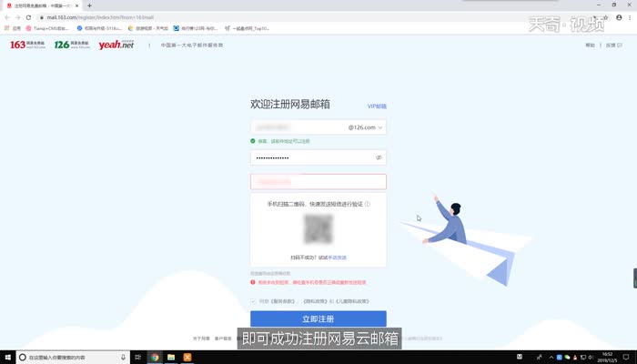This screenshot has height=364, width=637.
Task: Open the 隐私政策 privacy policy link
Action: [315, 301]
